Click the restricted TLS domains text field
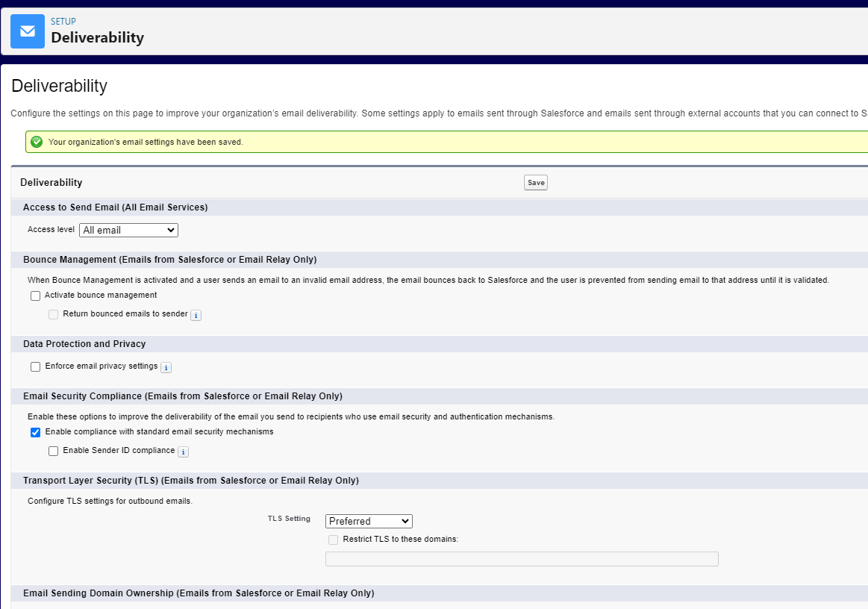 pyautogui.click(x=522, y=559)
